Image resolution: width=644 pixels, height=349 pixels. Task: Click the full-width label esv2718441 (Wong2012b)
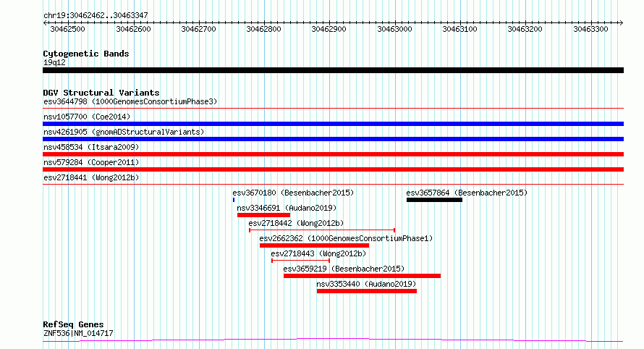pos(91,177)
